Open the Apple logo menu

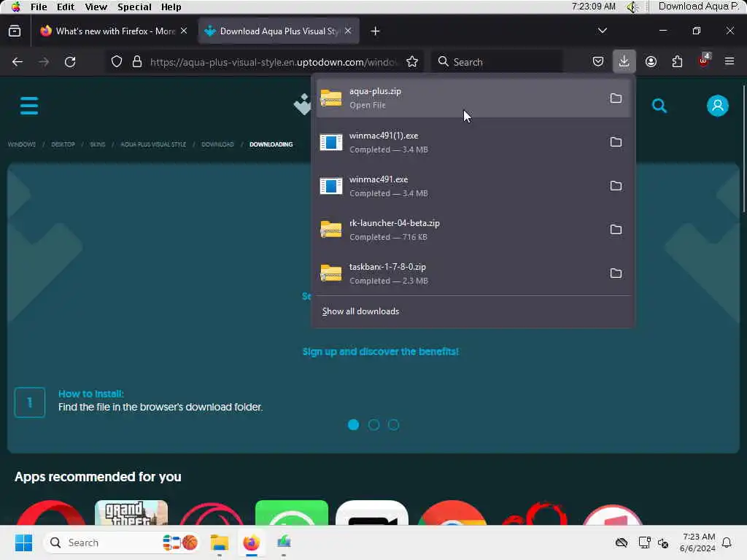[16, 7]
